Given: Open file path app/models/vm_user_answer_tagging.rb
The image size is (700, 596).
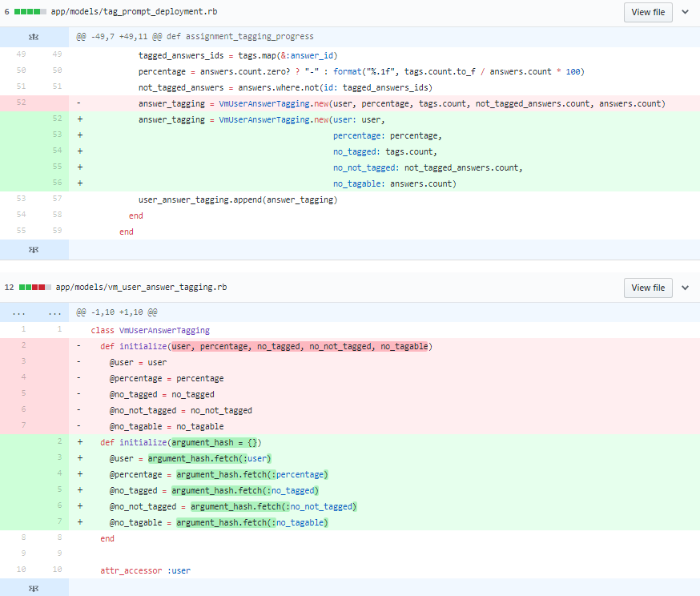Looking at the screenshot, I should (141, 287).
